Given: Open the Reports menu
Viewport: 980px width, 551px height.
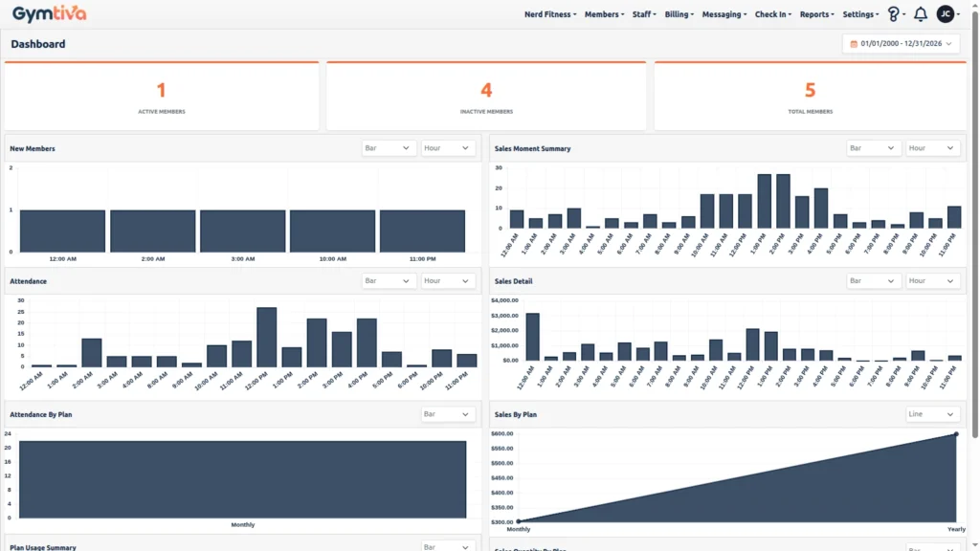Looking at the screenshot, I should point(816,14).
